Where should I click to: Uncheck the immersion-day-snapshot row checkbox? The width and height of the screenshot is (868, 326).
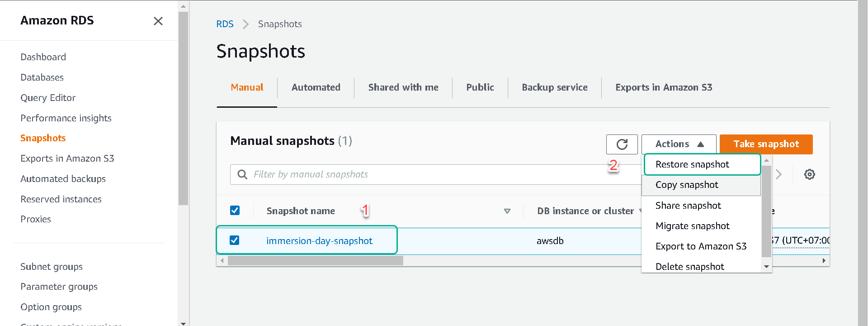pos(234,240)
